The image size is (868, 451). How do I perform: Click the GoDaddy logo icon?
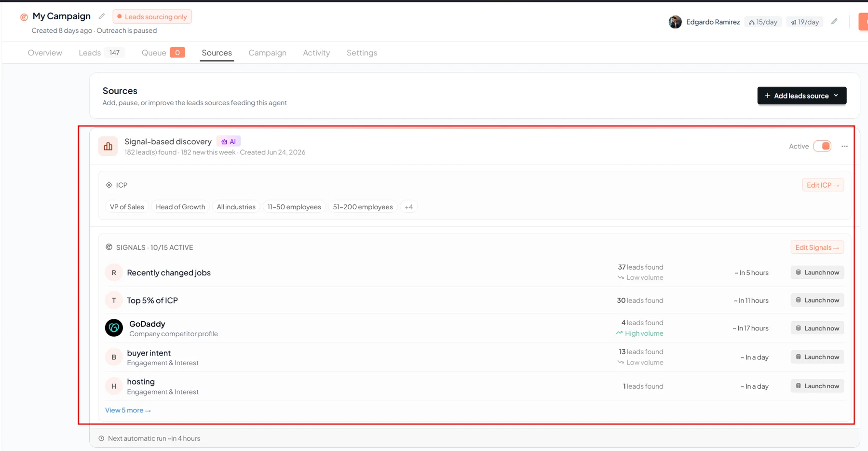pyautogui.click(x=114, y=328)
